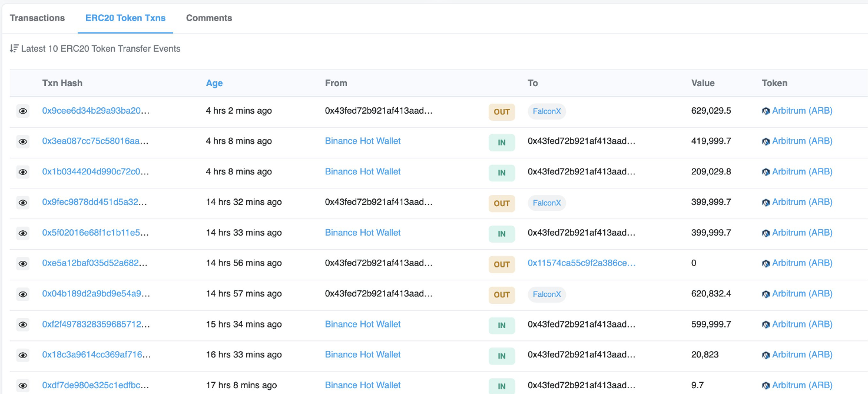This screenshot has height=394, width=868.
Task: Click the Age column header link
Action: pos(214,83)
